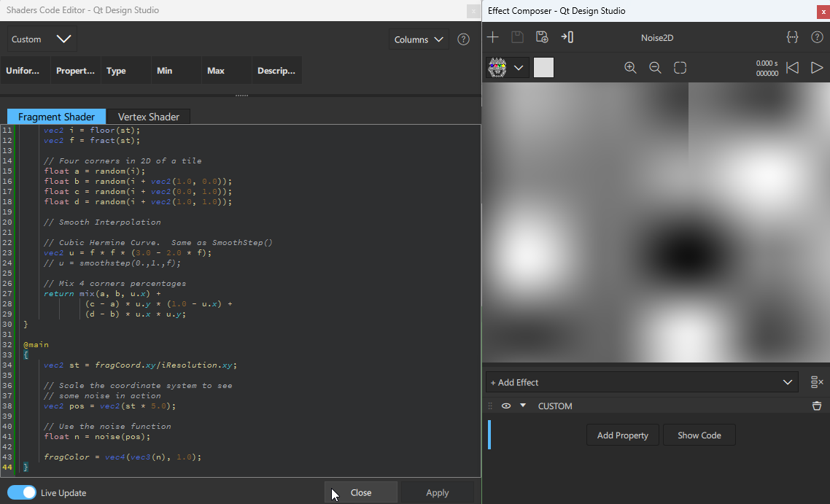This screenshot has height=504, width=830.
Task: Switch to the Vertex Shader tab
Action: click(148, 117)
